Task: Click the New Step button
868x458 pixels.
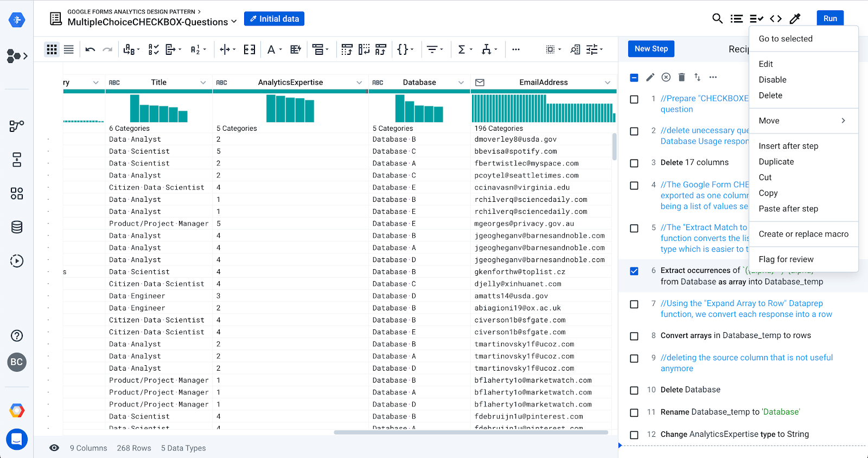Action: click(651, 49)
